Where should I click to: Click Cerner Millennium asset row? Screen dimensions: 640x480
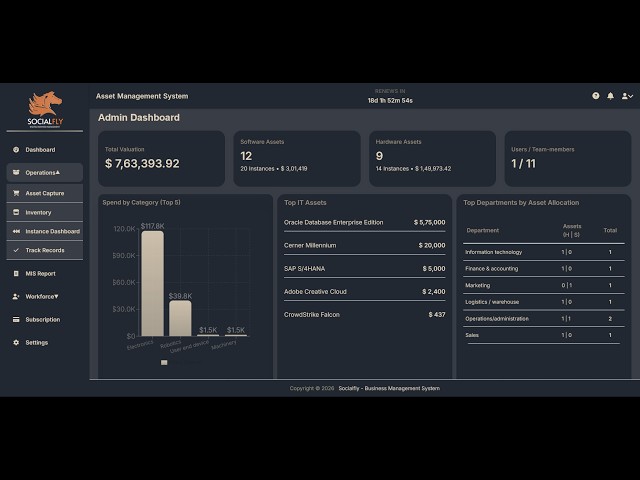pyautogui.click(x=364, y=245)
